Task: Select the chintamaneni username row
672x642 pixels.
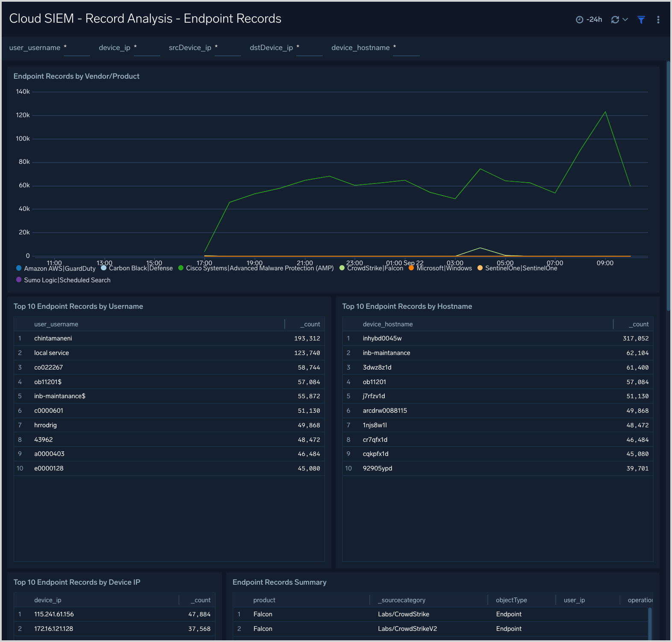Action: click(x=53, y=338)
